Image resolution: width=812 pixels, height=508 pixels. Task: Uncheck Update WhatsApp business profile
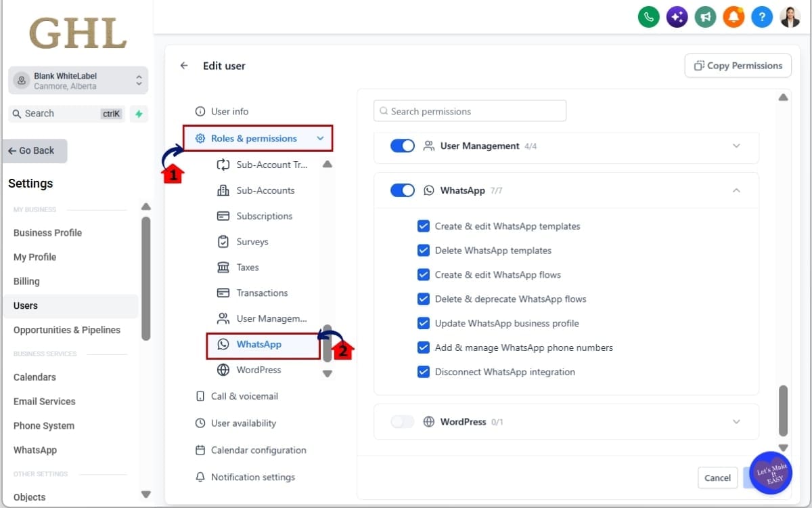tap(424, 323)
